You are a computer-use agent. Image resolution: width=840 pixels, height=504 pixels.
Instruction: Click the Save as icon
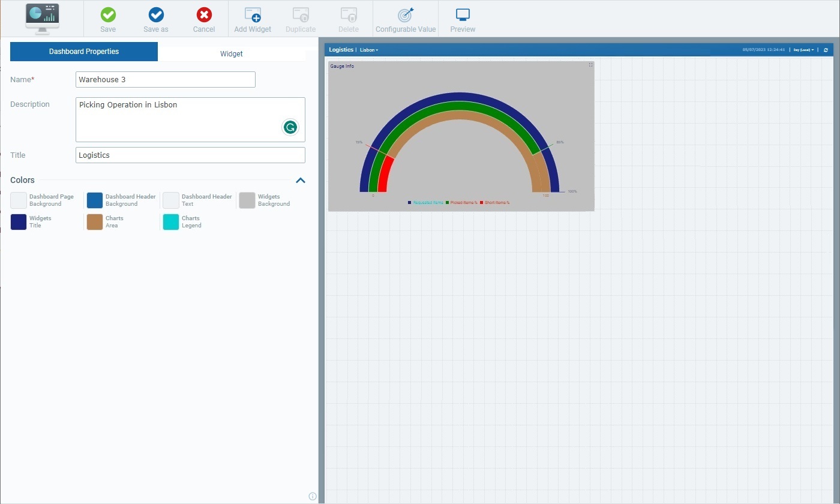[x=156, y=15]
